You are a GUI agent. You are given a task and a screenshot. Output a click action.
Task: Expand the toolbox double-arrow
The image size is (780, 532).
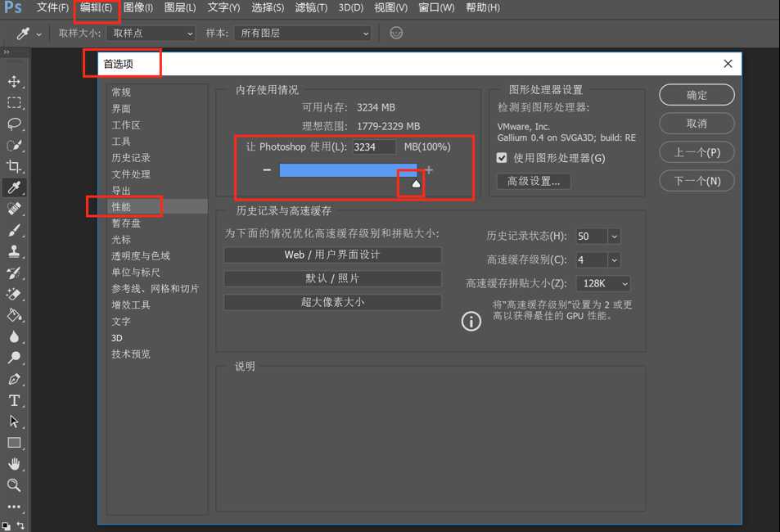coord(6,52)
